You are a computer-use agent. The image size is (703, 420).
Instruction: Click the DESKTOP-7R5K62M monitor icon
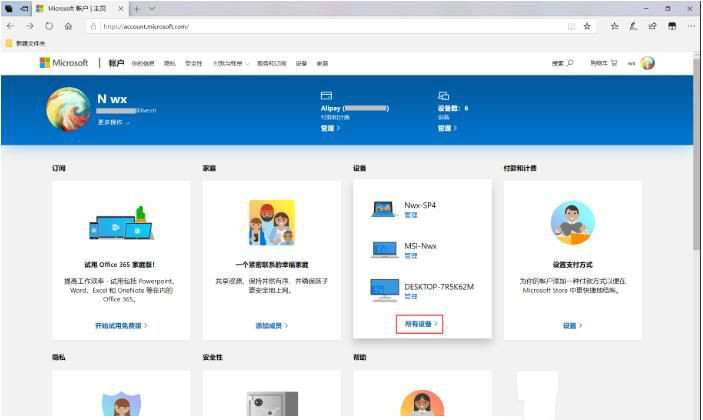coord(385,290)
